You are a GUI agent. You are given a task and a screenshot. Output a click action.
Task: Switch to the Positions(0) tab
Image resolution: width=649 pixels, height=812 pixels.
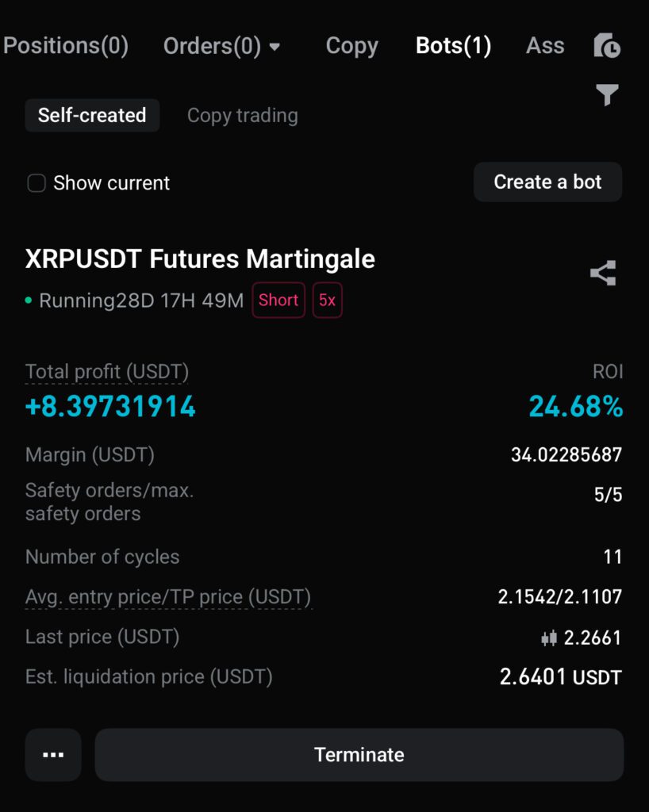tap(66, 46)
